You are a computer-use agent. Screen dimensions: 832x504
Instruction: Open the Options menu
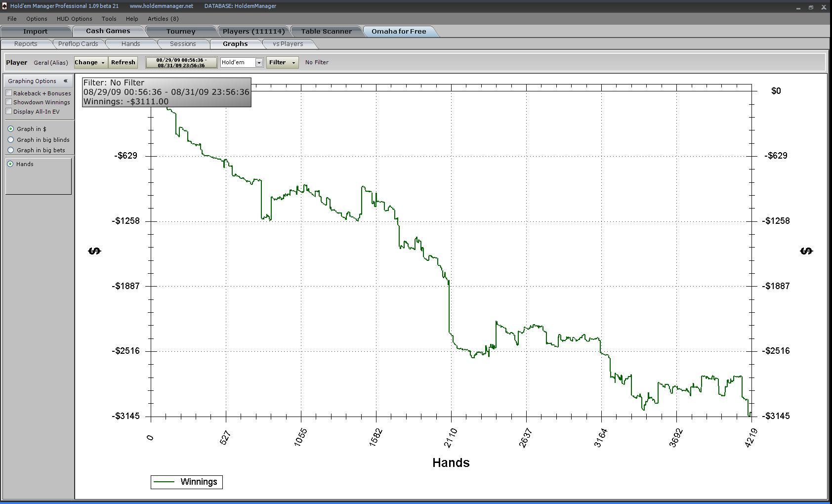(x=37, y=19)
